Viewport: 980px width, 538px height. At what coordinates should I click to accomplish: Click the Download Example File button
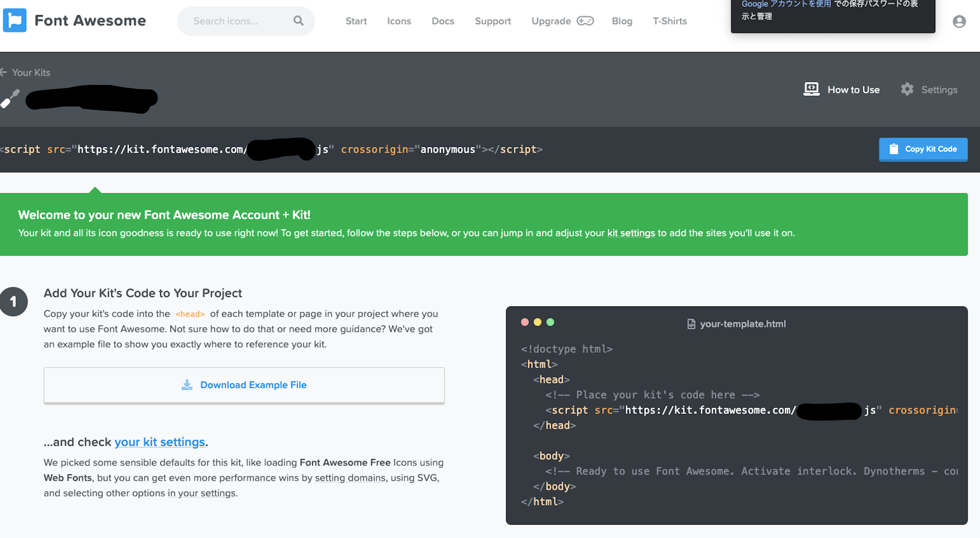(x=244, y=385)
